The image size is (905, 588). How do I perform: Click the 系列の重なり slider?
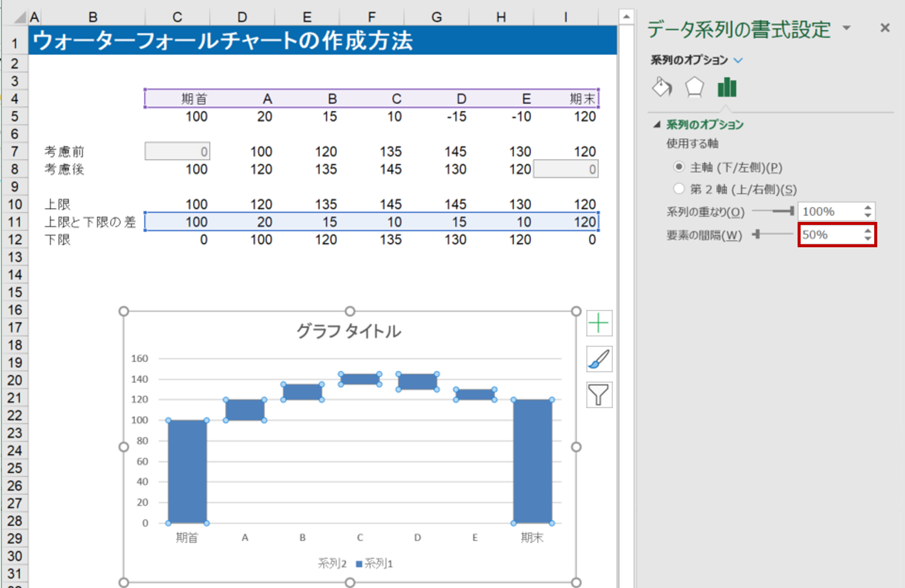[x=773, y=211]
